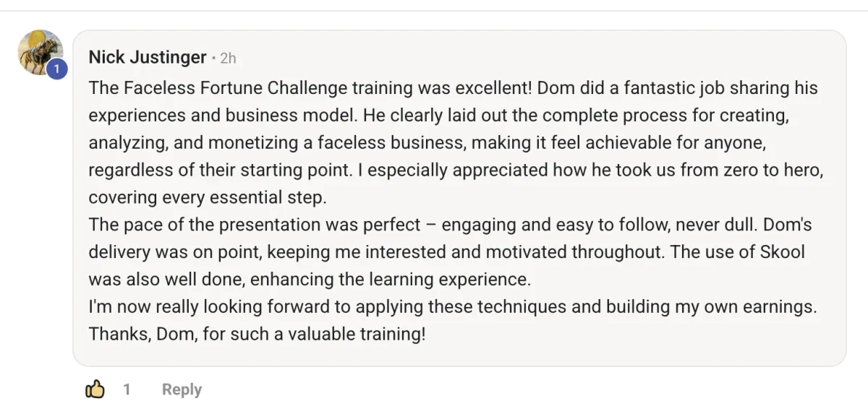Reply to Nick Justinger's comment
Image resolution: width=868 pixels, height=409 pixels.
pos(182,389)
